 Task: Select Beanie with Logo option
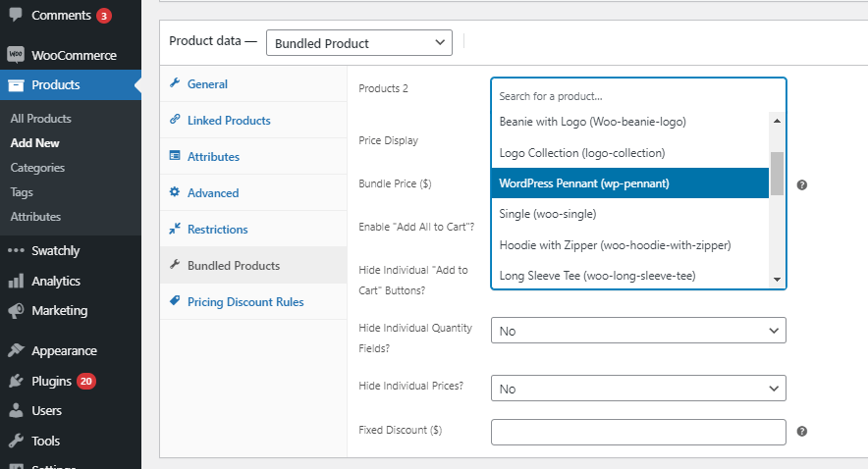pos(630,122)
